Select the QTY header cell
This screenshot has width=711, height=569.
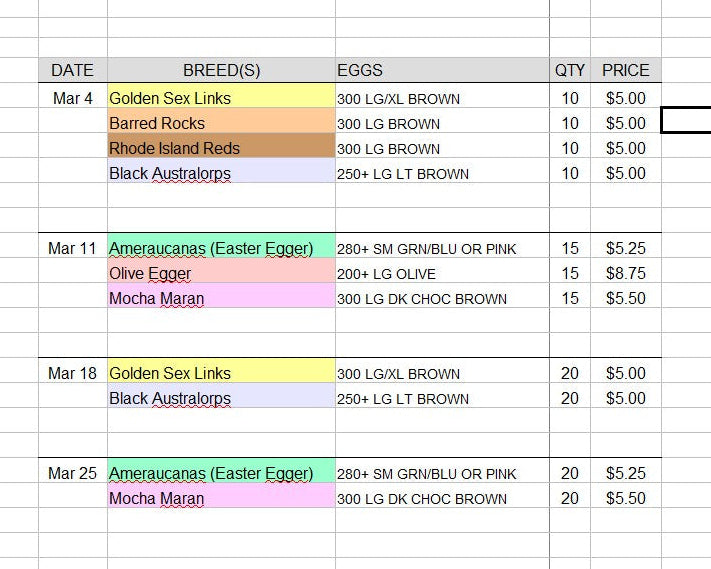[x=570, y=70]
